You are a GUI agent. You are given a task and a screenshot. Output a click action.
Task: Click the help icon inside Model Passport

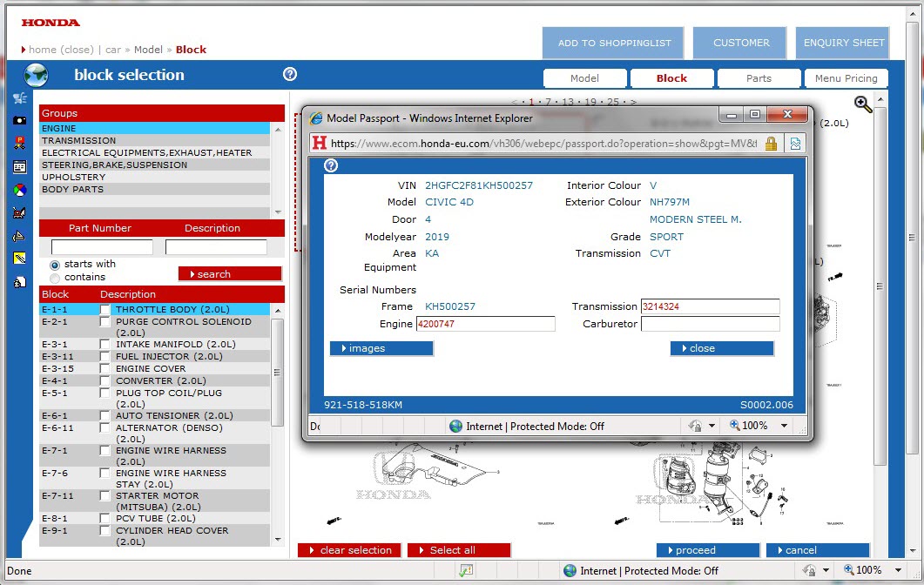tap(331, 165)
